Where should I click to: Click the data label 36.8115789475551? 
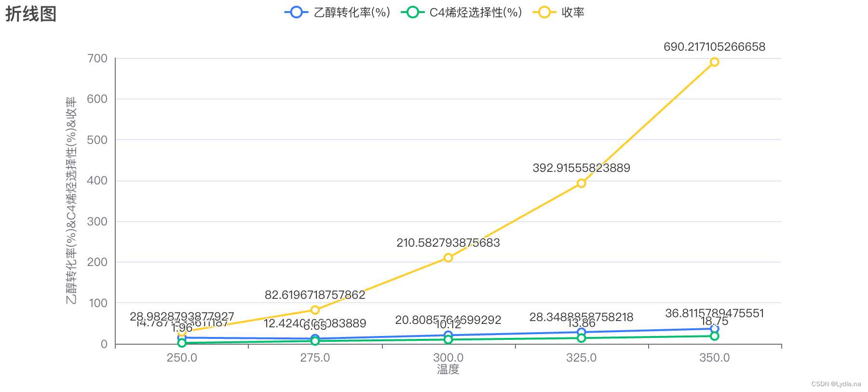tap(715, 313)
